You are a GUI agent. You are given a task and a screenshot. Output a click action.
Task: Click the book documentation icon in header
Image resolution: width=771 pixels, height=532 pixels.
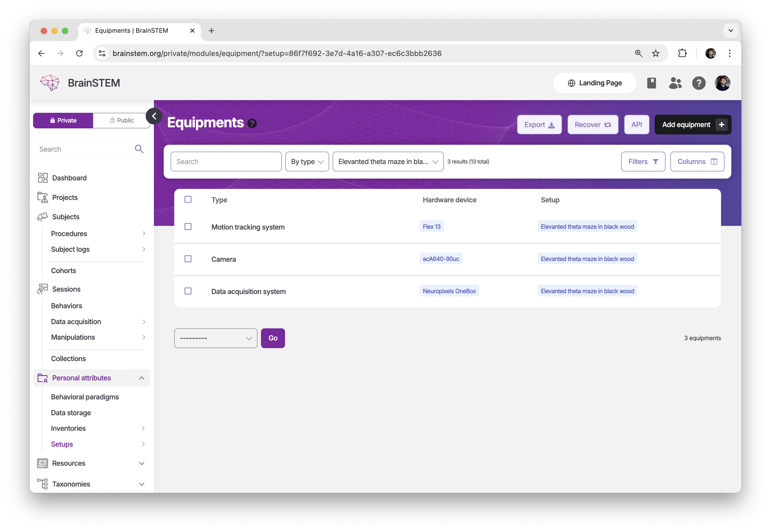[651, 83]
